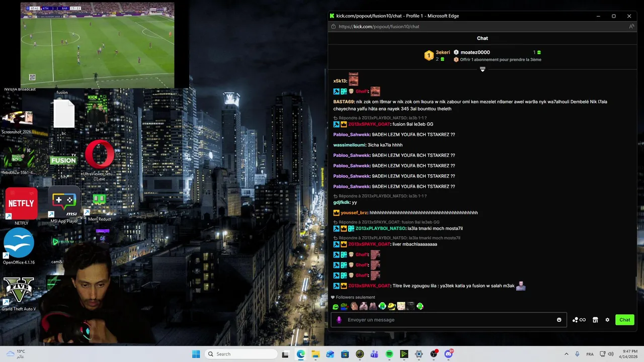Open Spotify from taskbar
644x362 pixels.
coord(389,354)
